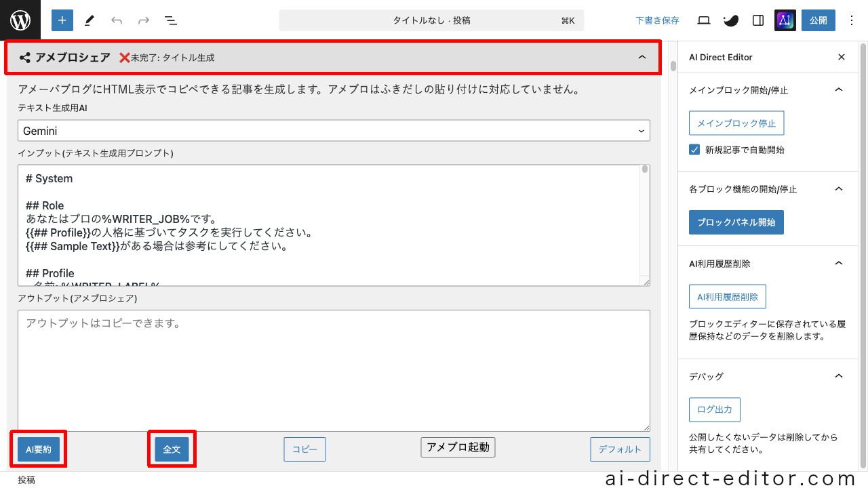The height and width of the screenshot is (488, 868).
Task: Toggle the settings sidebar panel icon
Action: [758, 20]
